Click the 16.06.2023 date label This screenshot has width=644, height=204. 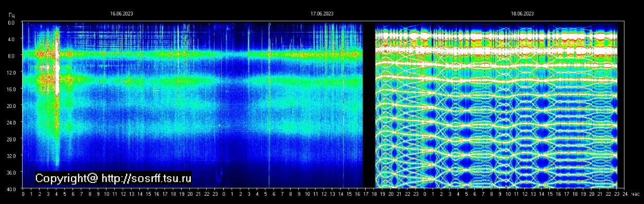[x=121, y=14]
